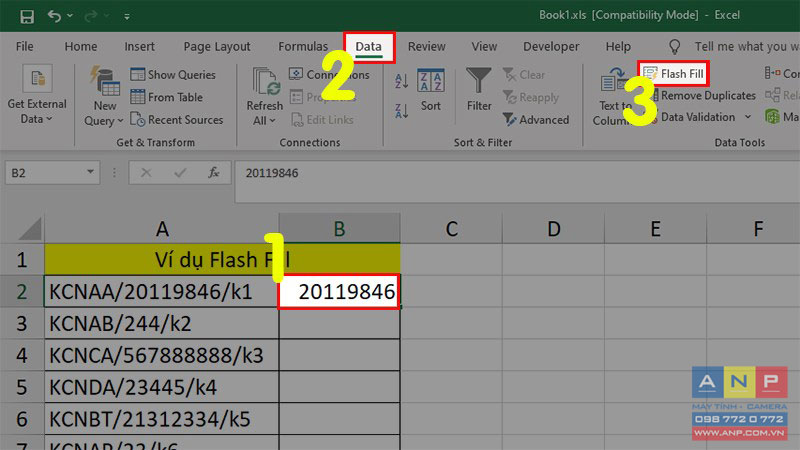Open the undo history dropdown arrow

70,16
